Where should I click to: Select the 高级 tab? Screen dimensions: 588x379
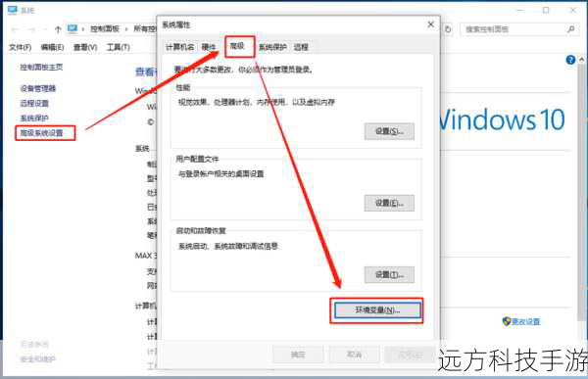(x=237, y=46)
